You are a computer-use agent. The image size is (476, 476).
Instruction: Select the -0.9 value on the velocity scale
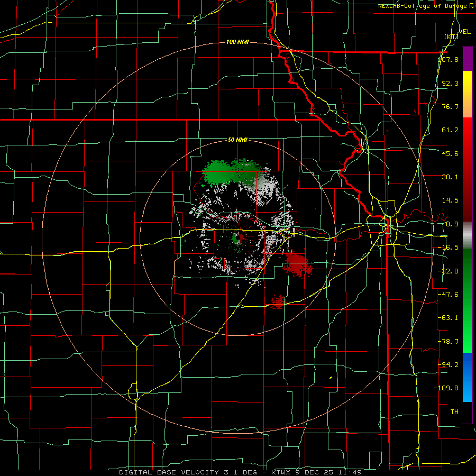[450, 224]
